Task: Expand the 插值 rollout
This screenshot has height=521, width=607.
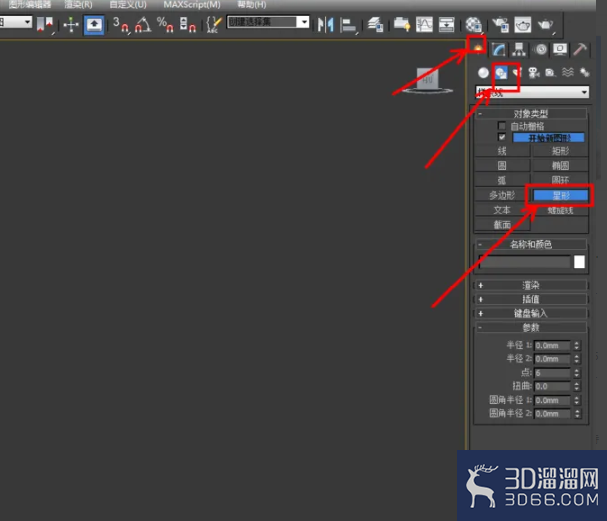Action: pyautogui.click(x=531, y=299)
